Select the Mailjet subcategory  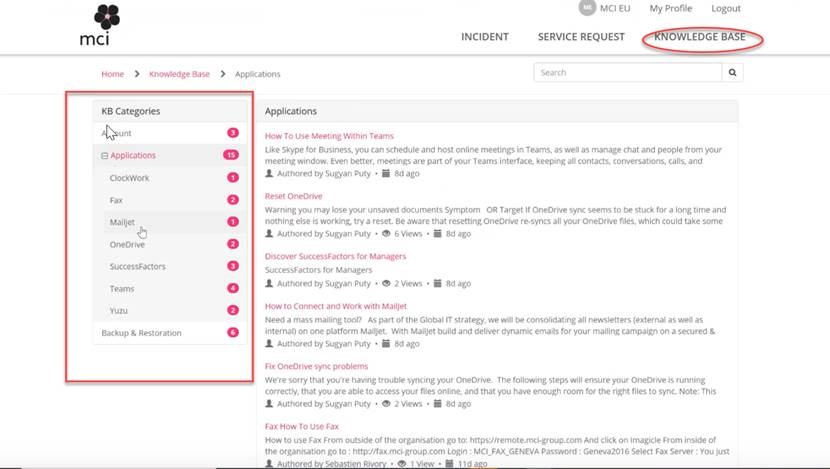122,222
